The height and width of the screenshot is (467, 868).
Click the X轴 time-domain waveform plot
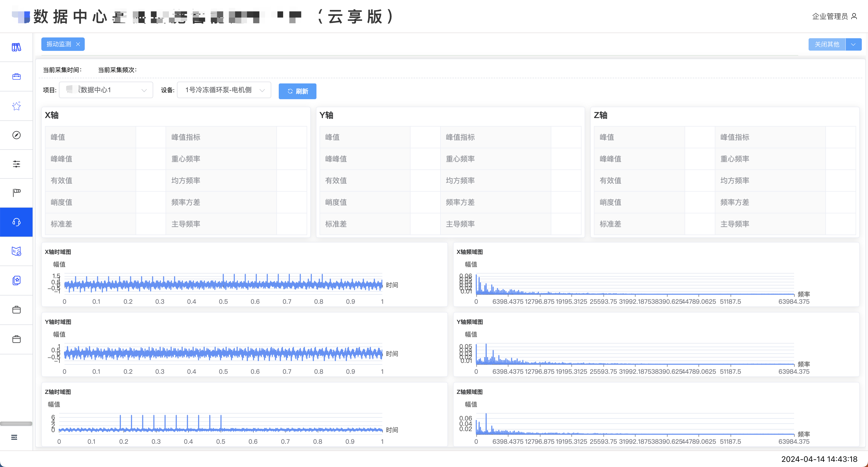pyautogui.click(x=223, y=284)
